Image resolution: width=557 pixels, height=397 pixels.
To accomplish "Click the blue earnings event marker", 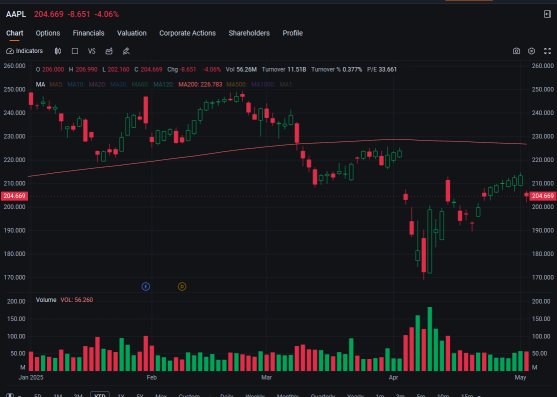I will [146, 287].
